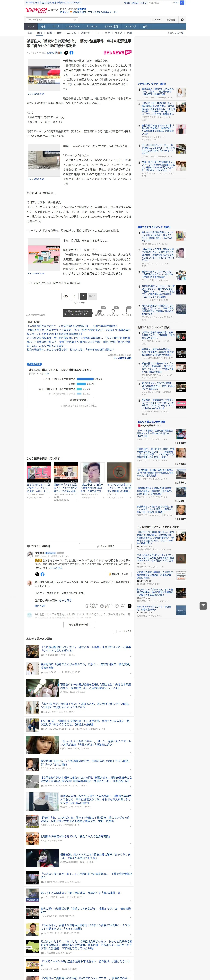The height and width of the screenshot is (980, 210).
Task: Share the article on X from the header
Action: coord(66,53)
